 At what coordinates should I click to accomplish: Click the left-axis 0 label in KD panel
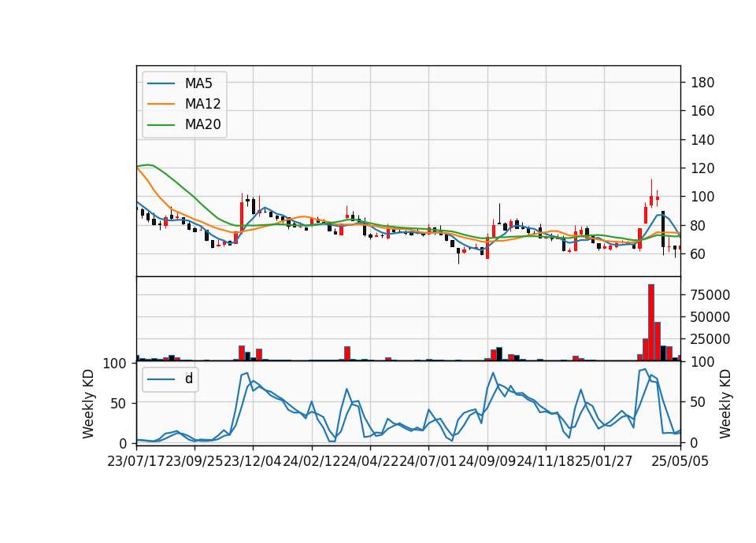coord(123,443)
